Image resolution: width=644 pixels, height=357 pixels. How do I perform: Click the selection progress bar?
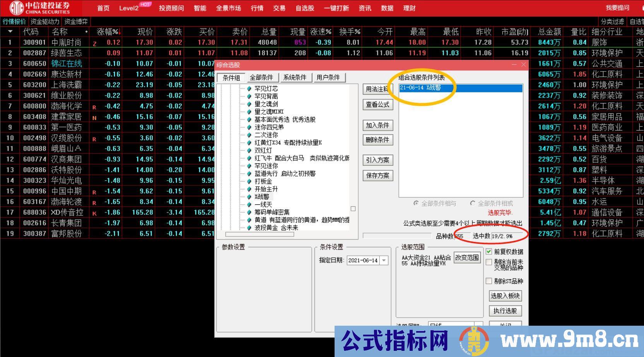397,236
